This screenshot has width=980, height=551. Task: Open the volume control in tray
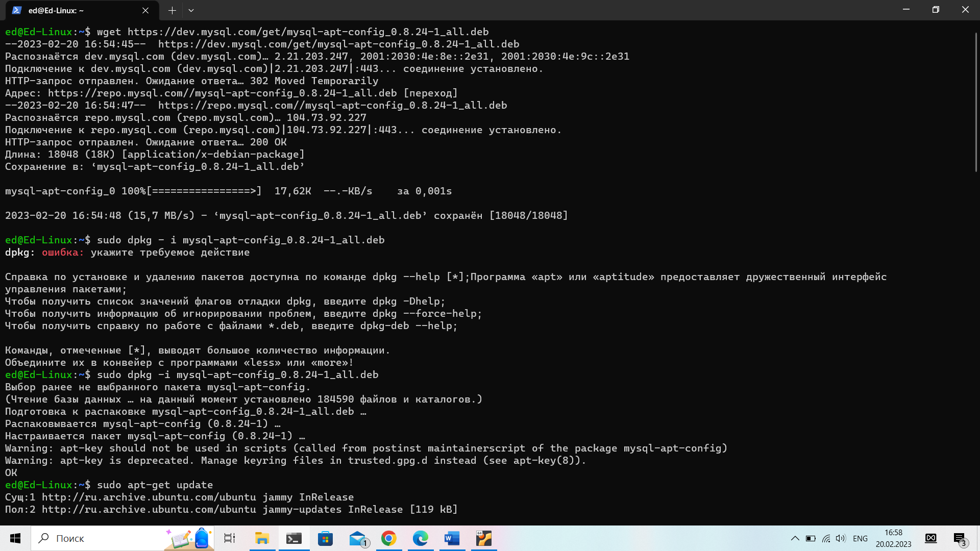[841, 538]
